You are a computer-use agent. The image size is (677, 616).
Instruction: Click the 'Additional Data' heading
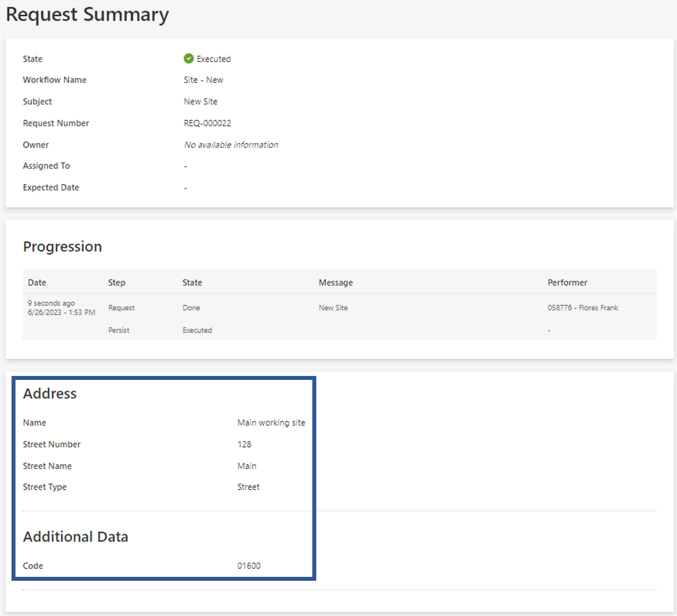pos(76,537)
